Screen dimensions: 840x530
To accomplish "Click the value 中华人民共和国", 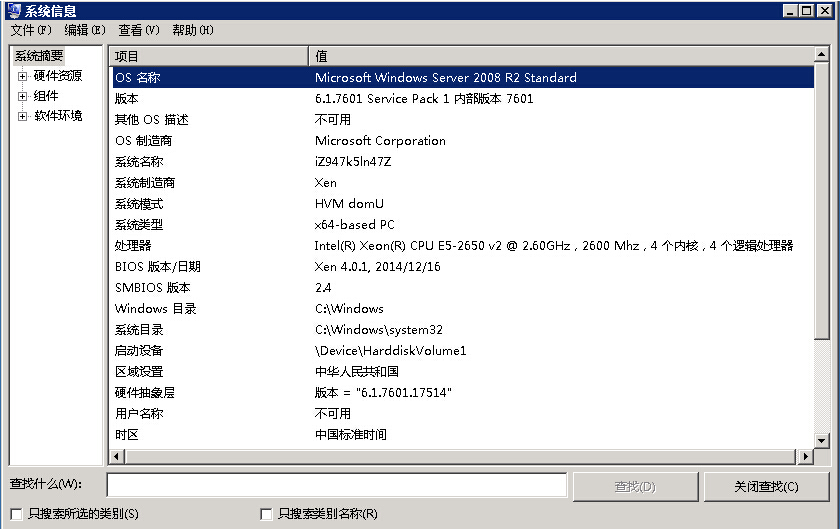I will coord(357,371).
